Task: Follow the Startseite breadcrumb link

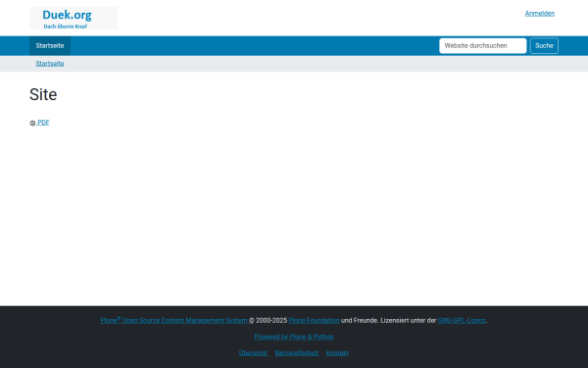Action: click(x=50, y=64)
